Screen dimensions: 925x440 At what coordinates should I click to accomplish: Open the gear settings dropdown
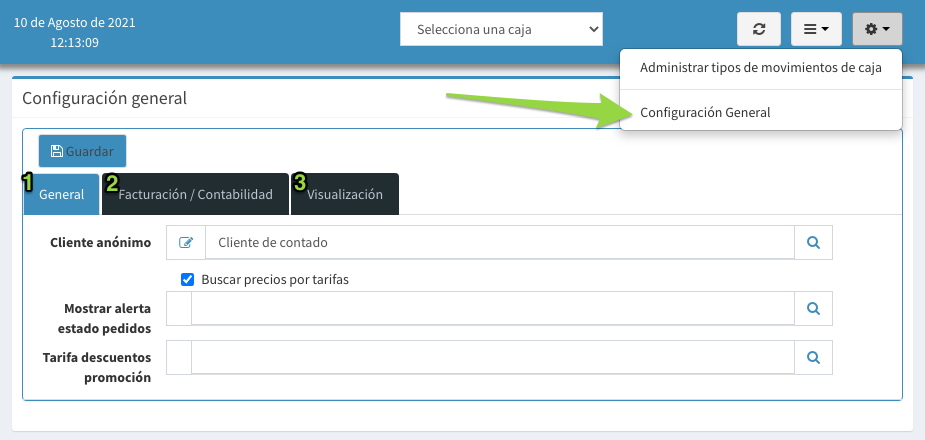(x=877, y=29)
